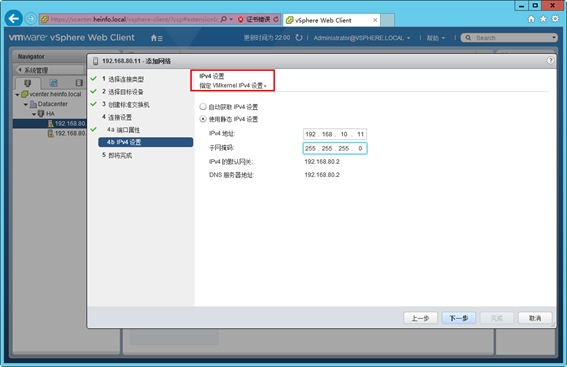Collapse the HA cluster tree node

click(x=34, y=114)
